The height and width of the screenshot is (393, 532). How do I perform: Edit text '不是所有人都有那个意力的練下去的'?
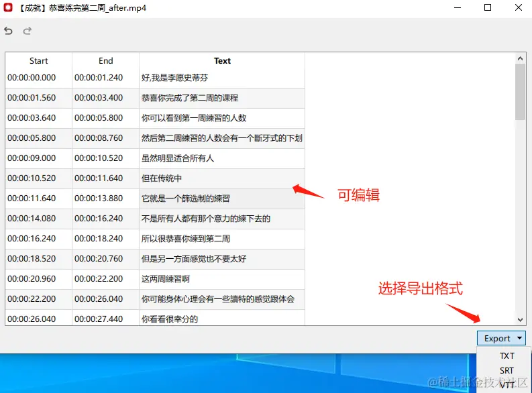coord(222,219)
